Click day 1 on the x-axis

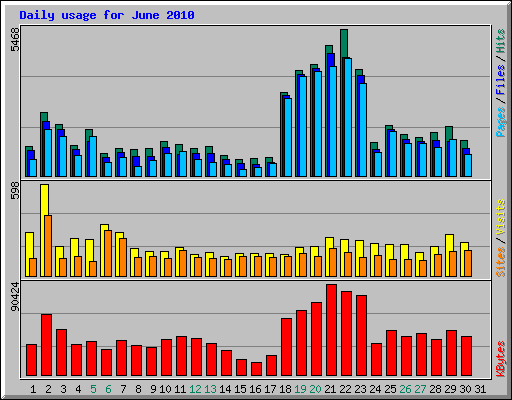[33, 389]
